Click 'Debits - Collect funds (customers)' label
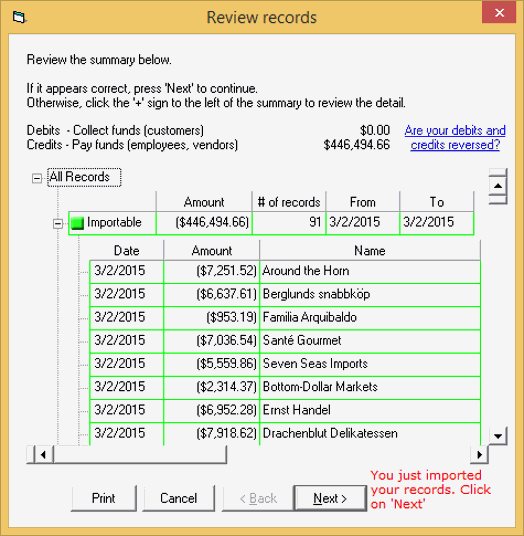This screenshot has height=536, width=524. pos(115,131)
